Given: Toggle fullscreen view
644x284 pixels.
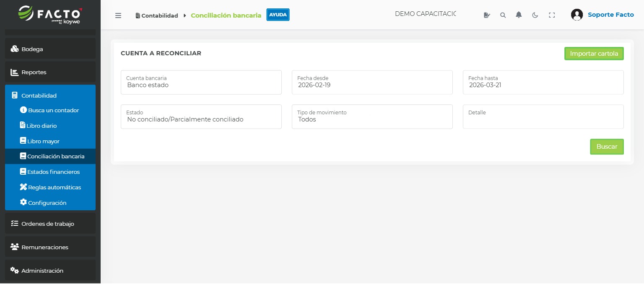Looking at the screenshot, I should 552,14.
